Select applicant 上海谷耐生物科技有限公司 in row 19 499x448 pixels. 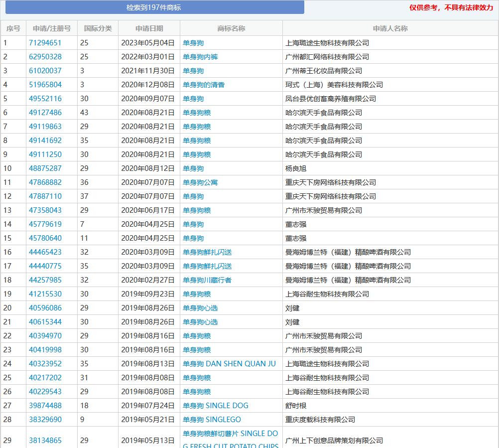coord(327,294)
